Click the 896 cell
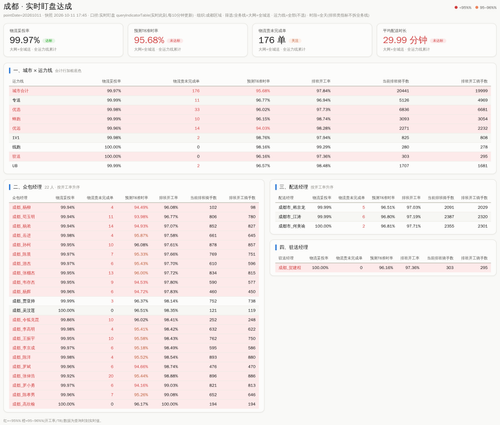Image resolution: width=500 pixels, height=425 pixels. (x=213, y=376)
